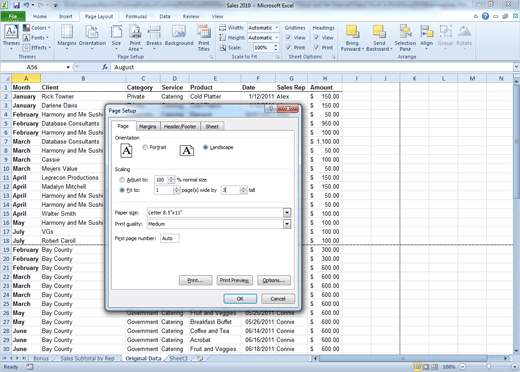
Task: Select column B header
Action: pyautogui.click(x=83, y=79)
